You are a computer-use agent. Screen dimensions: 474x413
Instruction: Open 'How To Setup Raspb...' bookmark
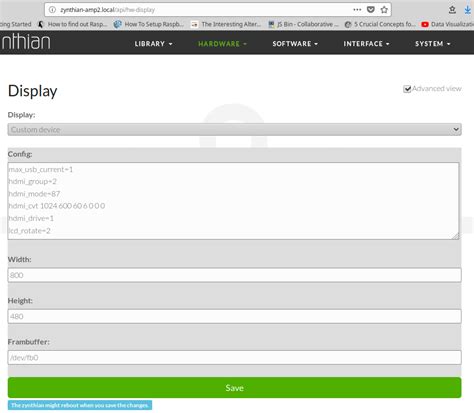tap(149, 24)
